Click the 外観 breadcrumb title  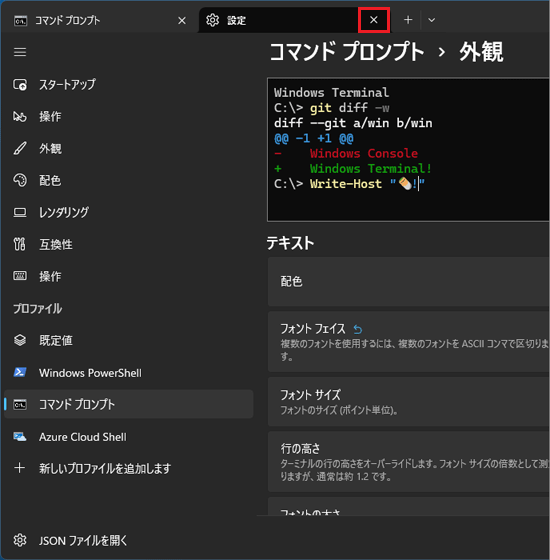click(x=481, y=51)
